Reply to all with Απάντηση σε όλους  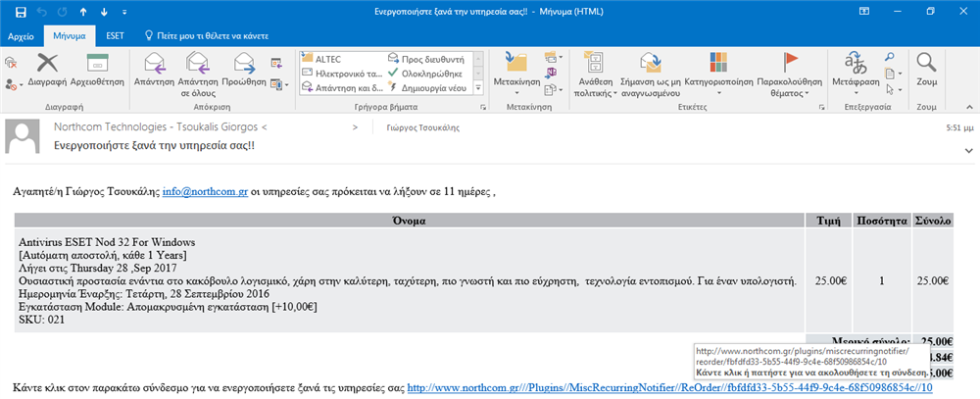tap(198, 75)
